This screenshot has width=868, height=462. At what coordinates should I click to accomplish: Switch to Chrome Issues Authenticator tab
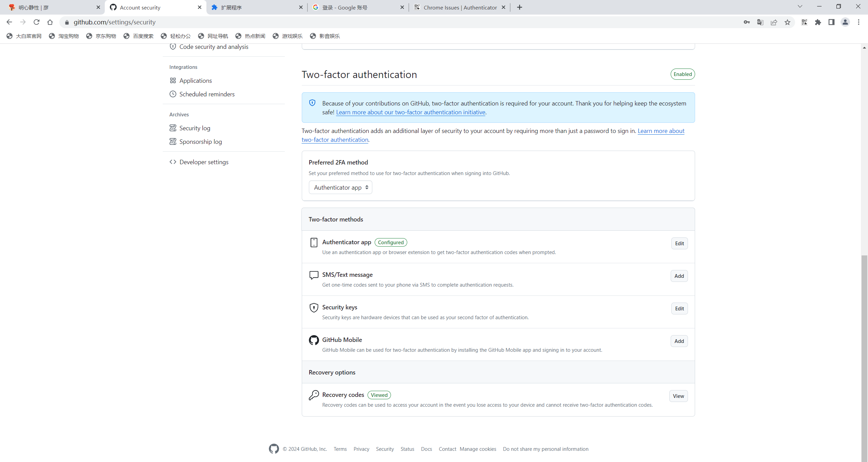[459, 7]
